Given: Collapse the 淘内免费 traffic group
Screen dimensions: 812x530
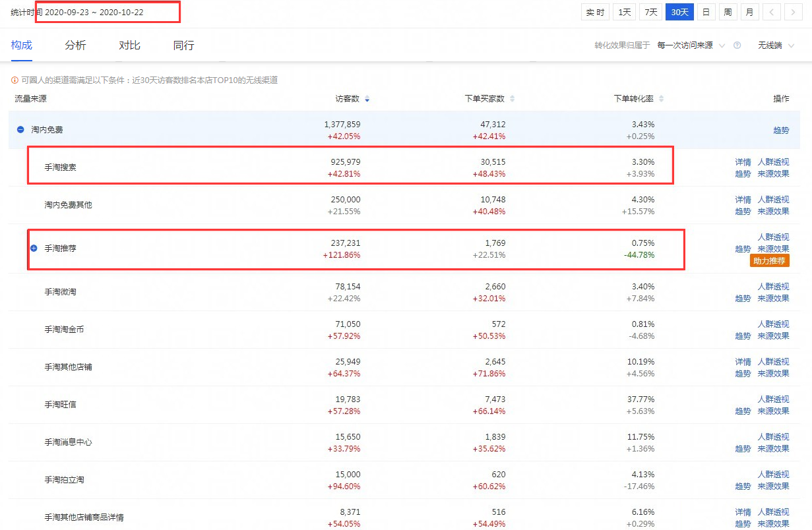Looking at the screenshot, I should [20, 130].
